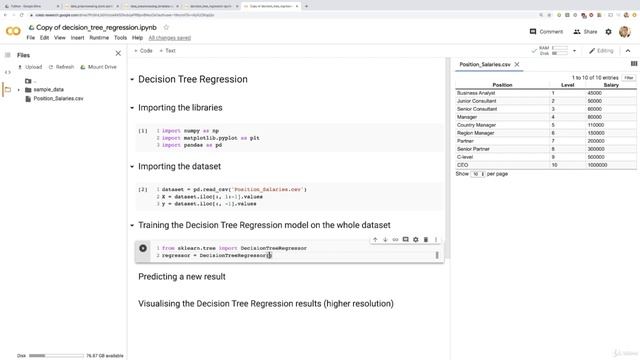Run the DecisionTreeRegressor code cell
This screenshot has height=360, width=640.
(143, 248)
